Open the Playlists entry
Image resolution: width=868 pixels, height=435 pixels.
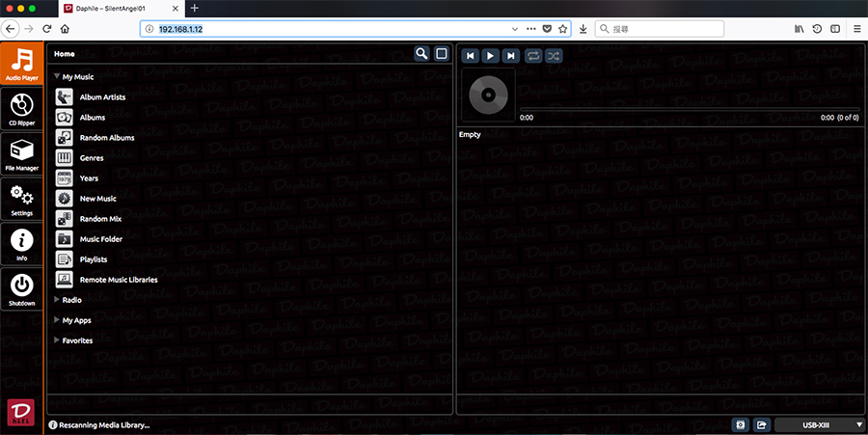pyautogui.click(x=93, y=259)
